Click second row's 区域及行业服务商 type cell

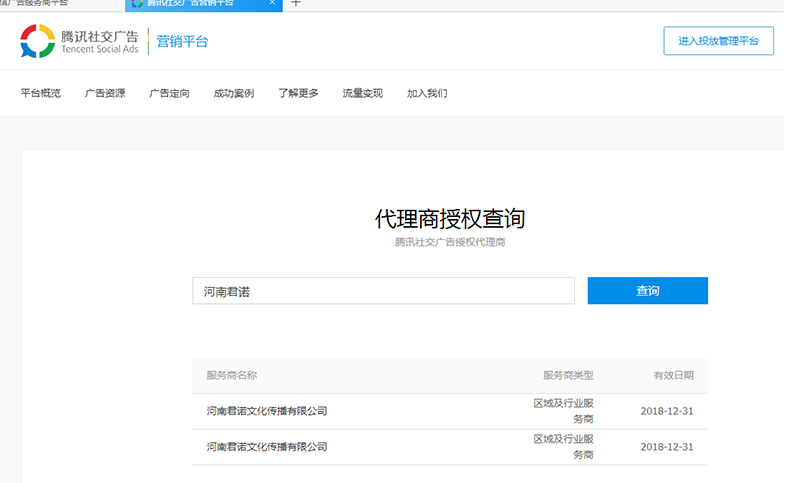coord(564,447)
